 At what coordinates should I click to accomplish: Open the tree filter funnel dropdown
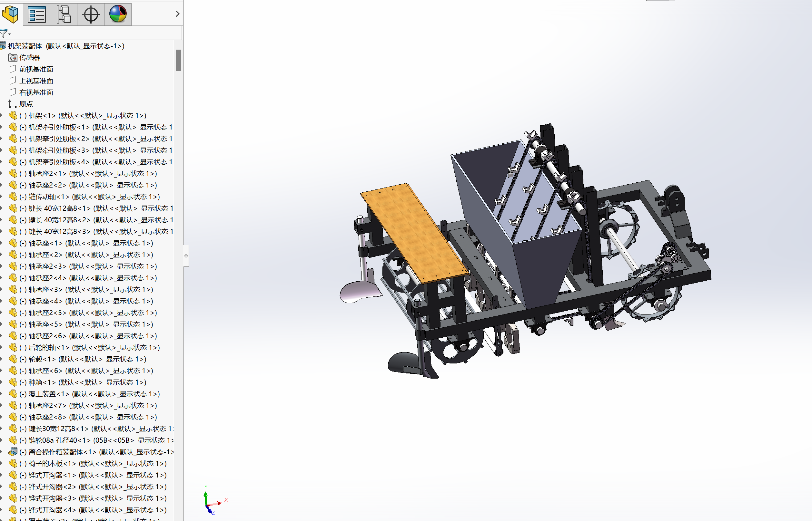point(5,34)
